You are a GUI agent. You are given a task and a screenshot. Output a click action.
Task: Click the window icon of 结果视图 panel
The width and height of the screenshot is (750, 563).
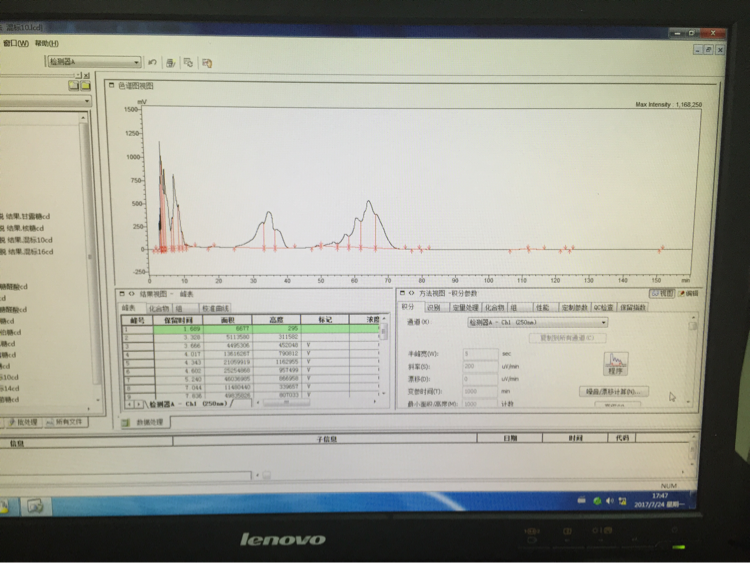[x=121, y=294]
